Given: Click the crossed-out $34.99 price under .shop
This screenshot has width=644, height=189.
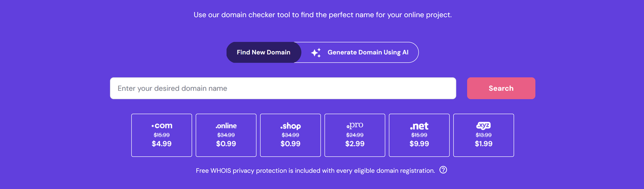Looking at the screenshot, I should click(x=290, y=135).
